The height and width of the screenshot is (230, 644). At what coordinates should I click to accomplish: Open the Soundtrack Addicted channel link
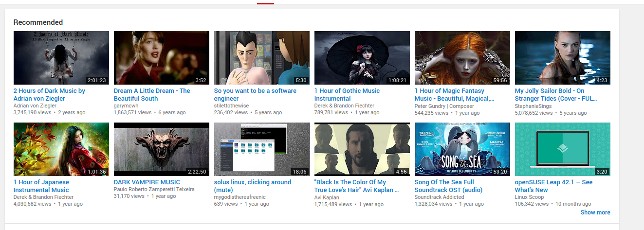pos(440,197)
